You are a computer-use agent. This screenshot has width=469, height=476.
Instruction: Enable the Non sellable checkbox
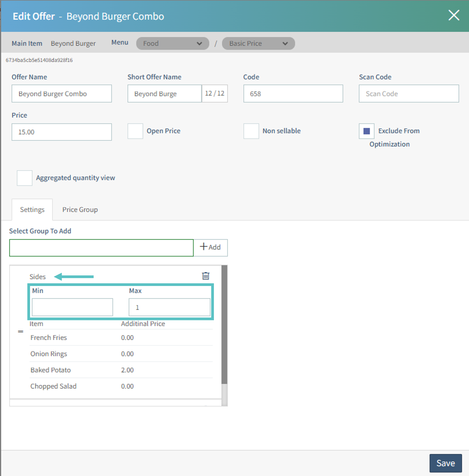click(x=251, y=131)
